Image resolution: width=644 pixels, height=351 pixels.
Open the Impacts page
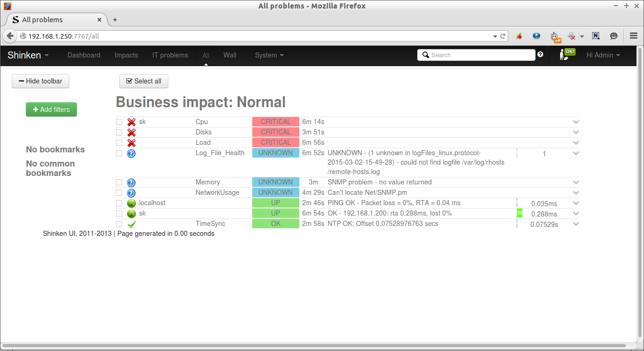[x=126, y=55]
